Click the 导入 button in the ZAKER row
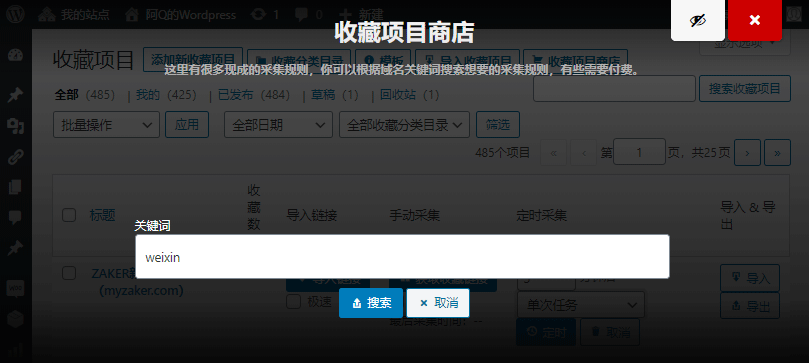Viewport: 809px width, 363px height. coord(750,278)
